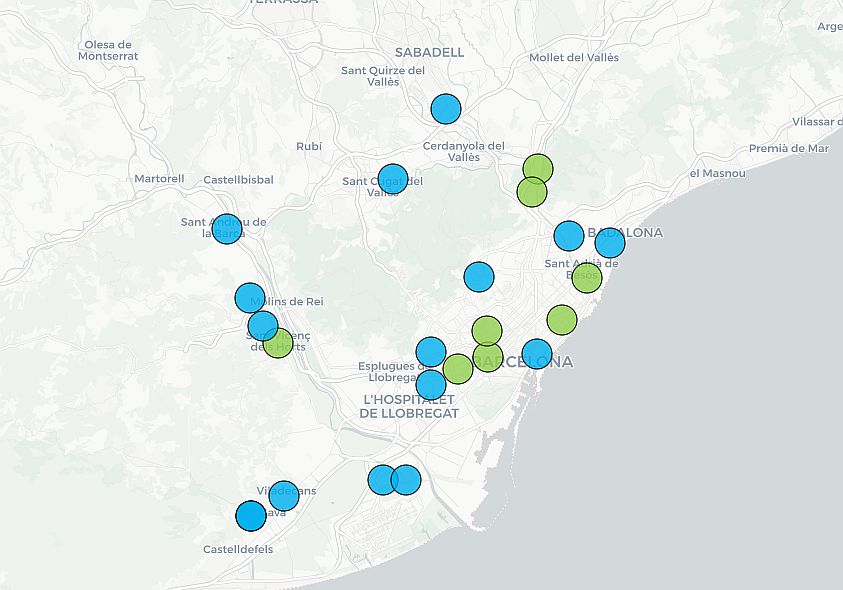Click the Mollet del Vallès label
The height and width of the screenshot is (590, 843).
click(x=574, y=57)
